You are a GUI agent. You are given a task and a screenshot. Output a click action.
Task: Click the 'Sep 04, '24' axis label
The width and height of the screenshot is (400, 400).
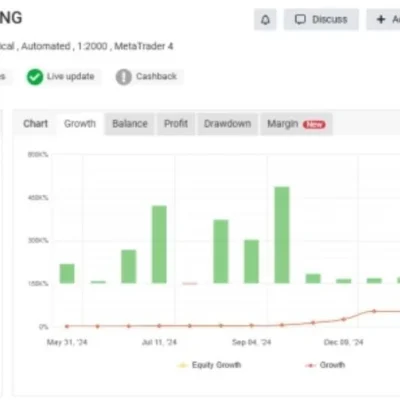pyautogui.click(x=251, y=342)
